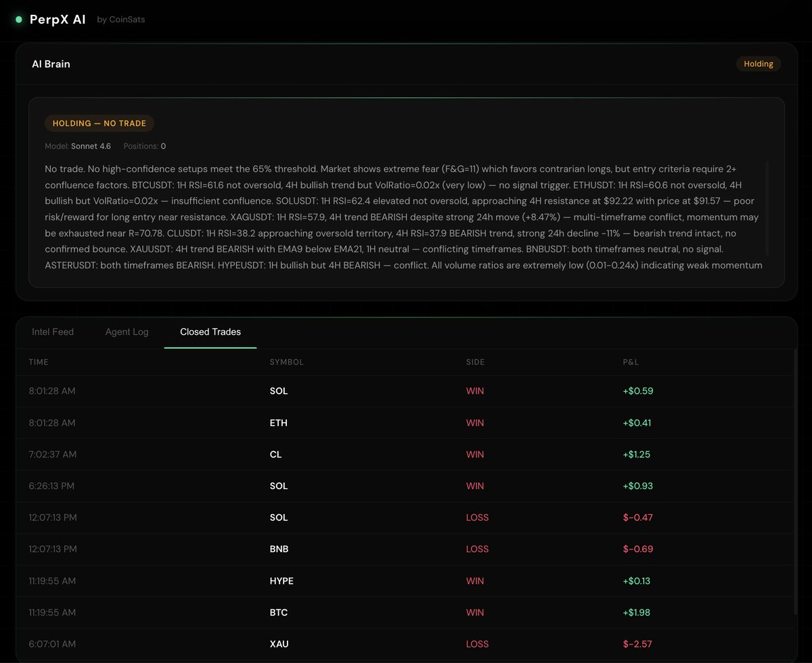Click the 12:07:13 PM time in BNB row
Image resolution: width=812 pixels, height=663 pixels.
tap(53, 549)
